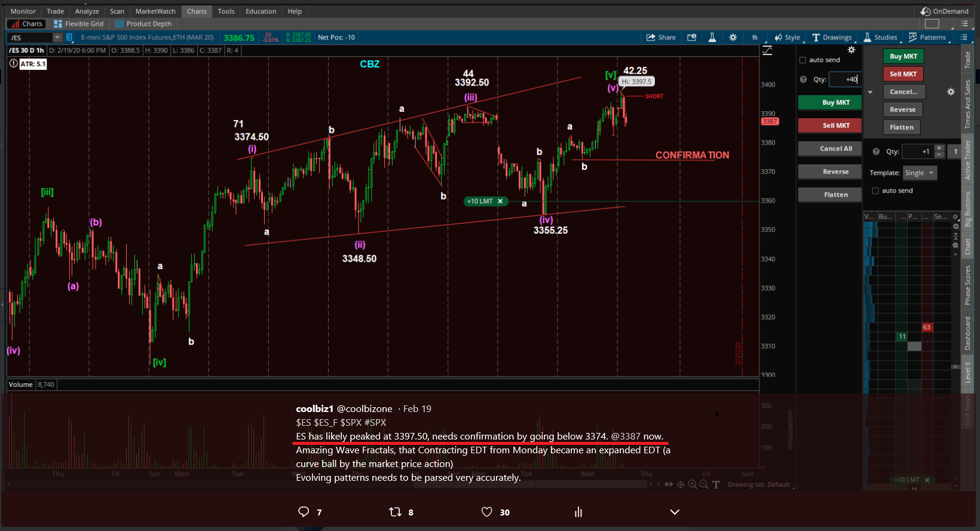Toggle auto send checkbox in left order panel

803,60
